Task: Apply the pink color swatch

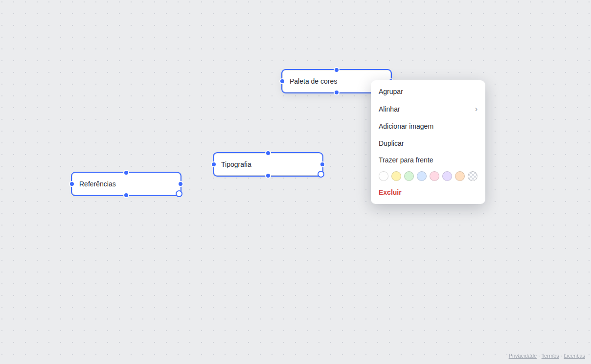Action: pyautogui.click(x=434, y=176)
